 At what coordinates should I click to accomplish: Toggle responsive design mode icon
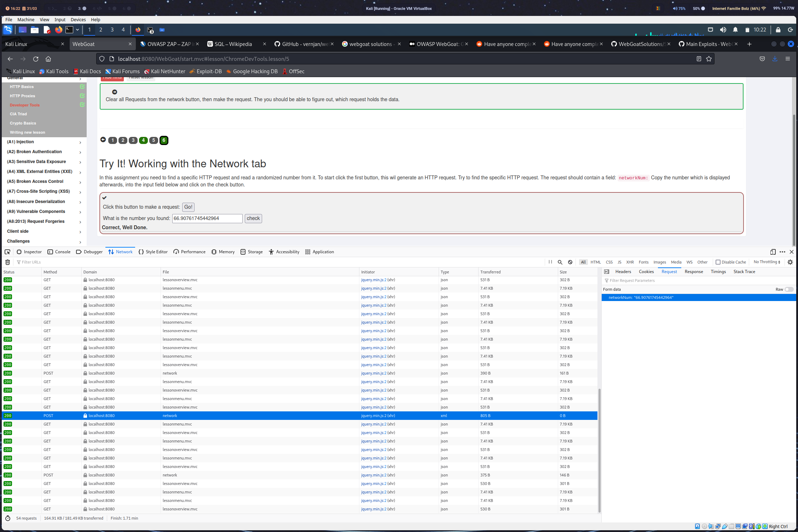tap(773, 252)
